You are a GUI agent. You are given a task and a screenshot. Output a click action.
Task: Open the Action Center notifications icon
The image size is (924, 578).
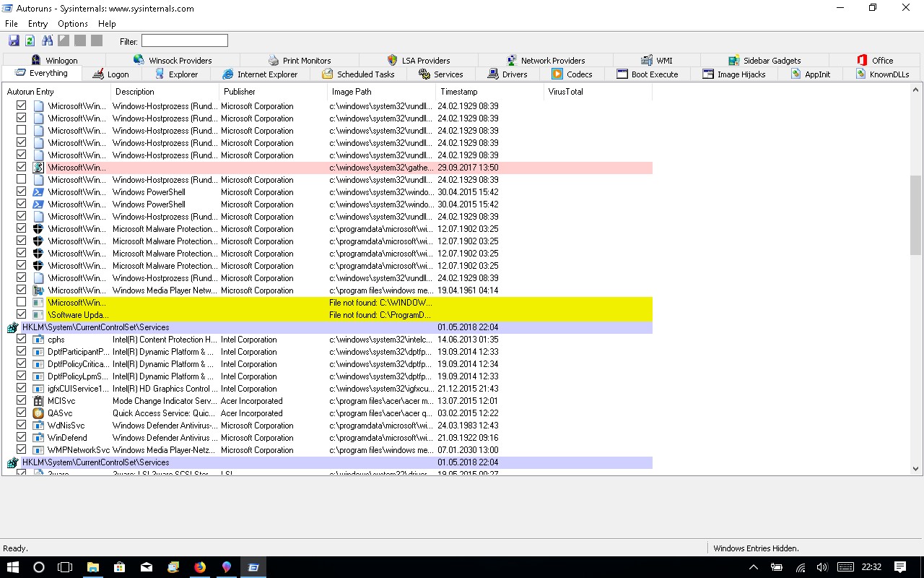point(900,567)
